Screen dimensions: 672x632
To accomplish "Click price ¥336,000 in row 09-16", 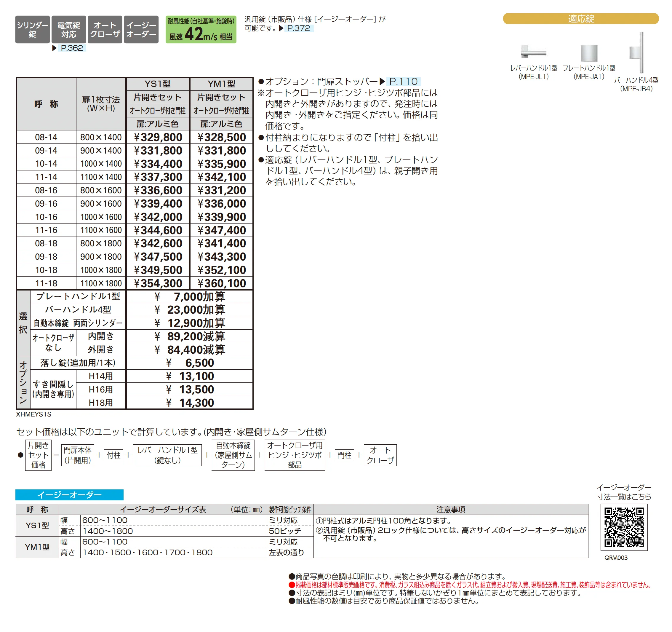I will pos(221,204).
